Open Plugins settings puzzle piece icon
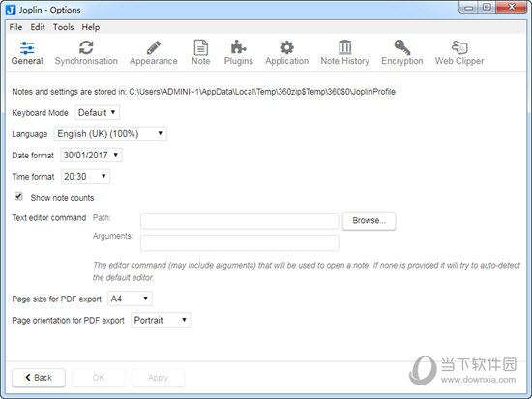Image resolution: width=532 pixels, height=399 pixels. pyautogui.click(x=239, y=47)
